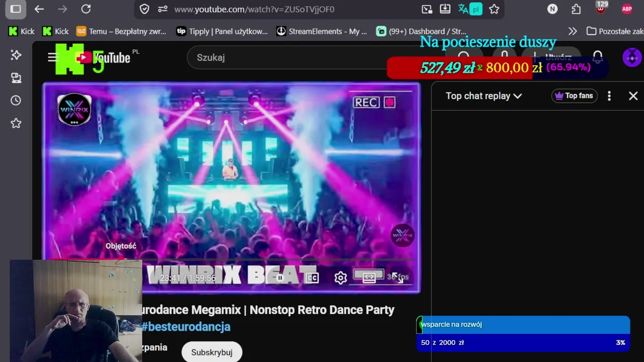Click the 800,00 zł donation goal bar
The image size is (644, 362).
[498, 67]
